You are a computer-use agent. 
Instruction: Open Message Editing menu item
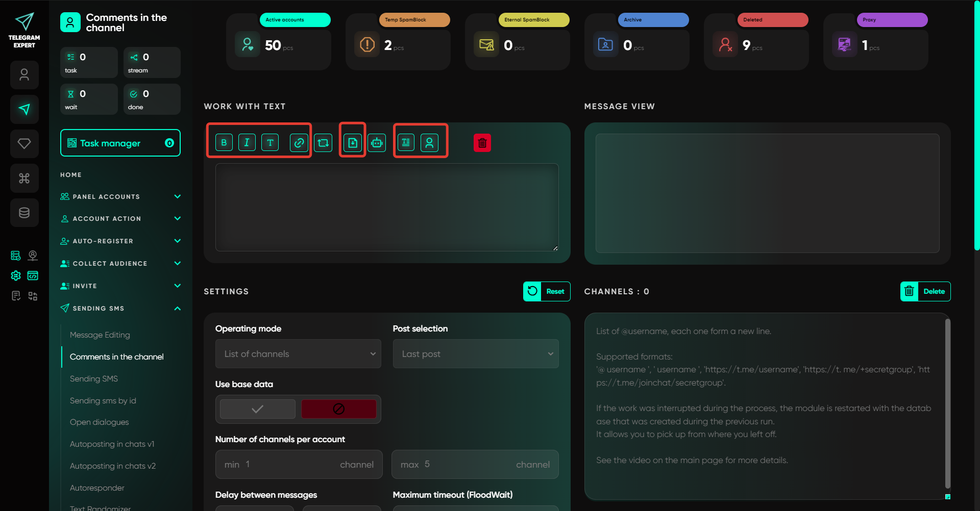[100, 335]
